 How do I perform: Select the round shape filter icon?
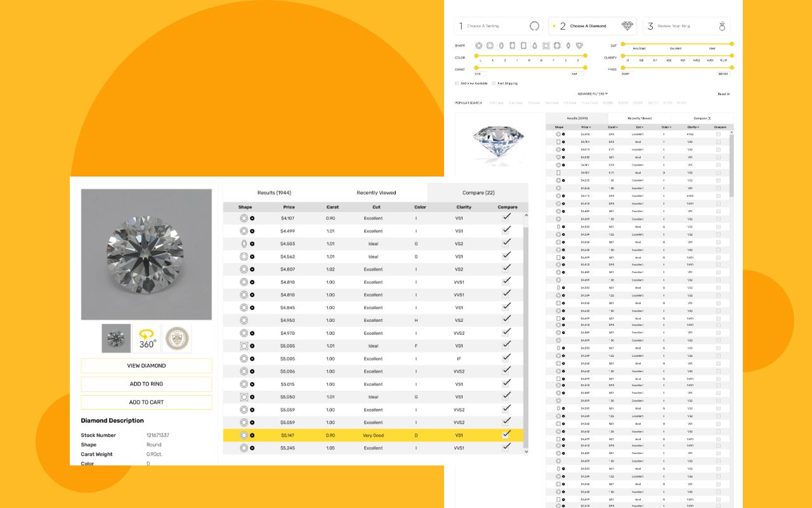tap(478, 46)
